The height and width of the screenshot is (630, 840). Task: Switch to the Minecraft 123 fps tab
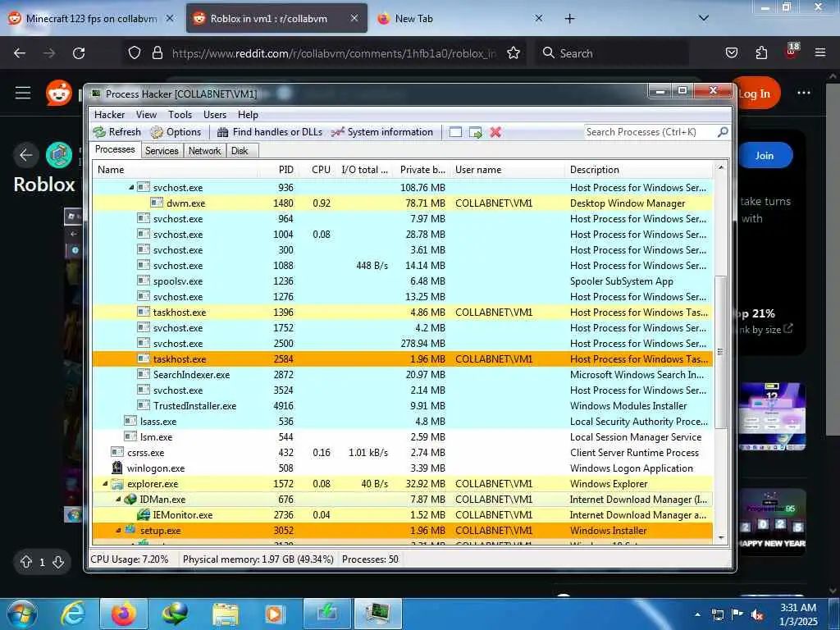[x=91, y=19]
